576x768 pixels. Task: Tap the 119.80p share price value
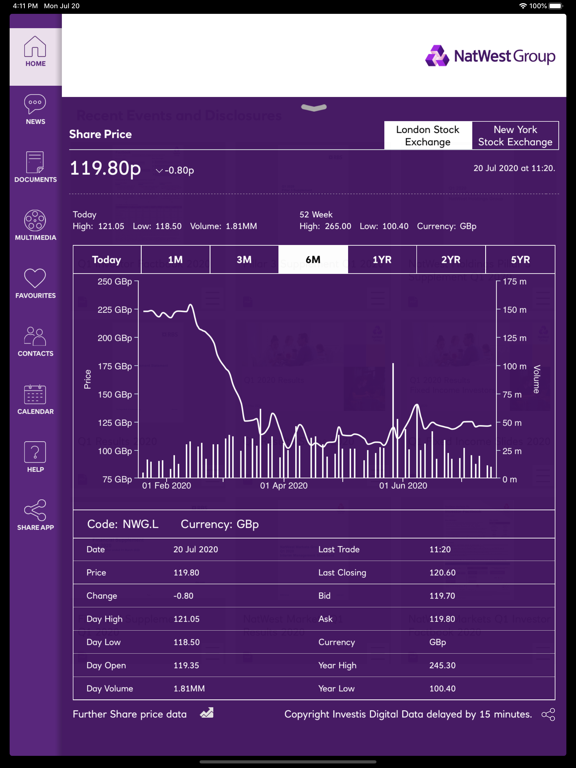105,169
